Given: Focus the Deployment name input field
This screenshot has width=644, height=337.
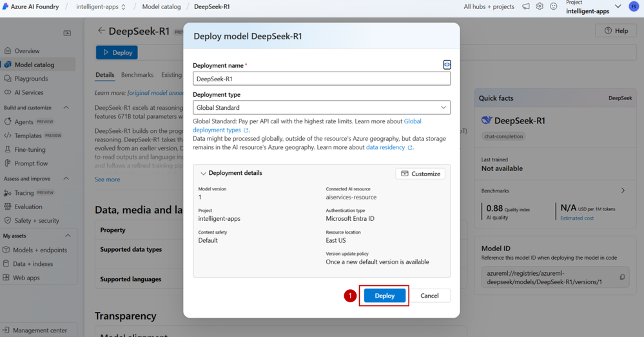Looking at the screenshot, I should pyautogui.click(x=322, y=79).
